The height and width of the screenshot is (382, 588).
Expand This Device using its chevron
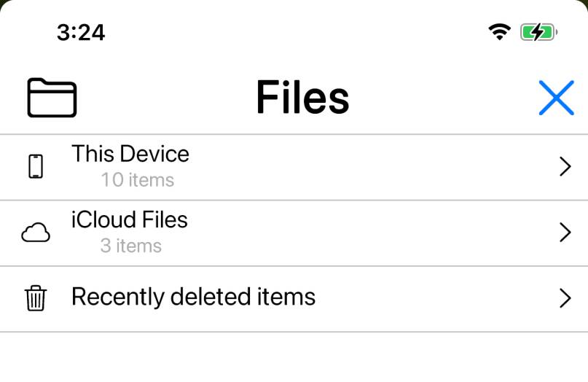coord(565,167)
